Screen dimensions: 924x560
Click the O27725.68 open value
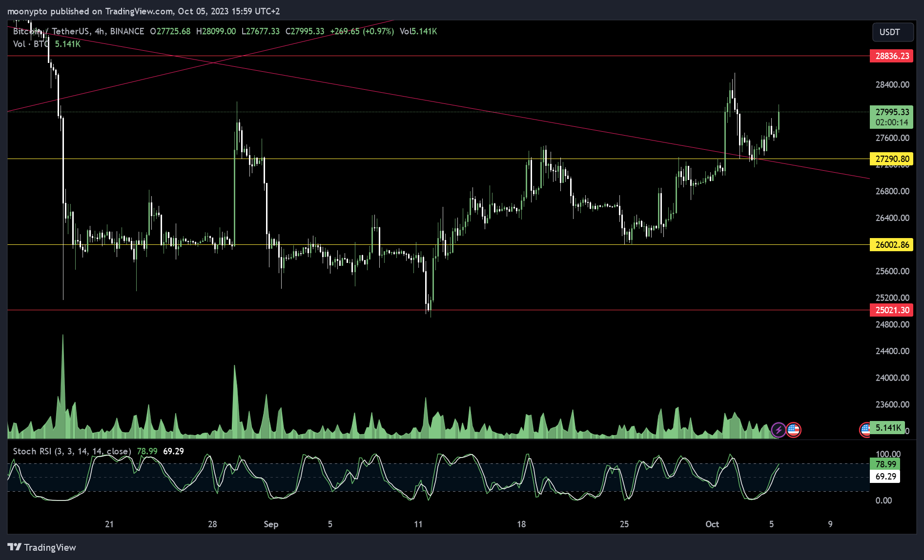point(170,31)
